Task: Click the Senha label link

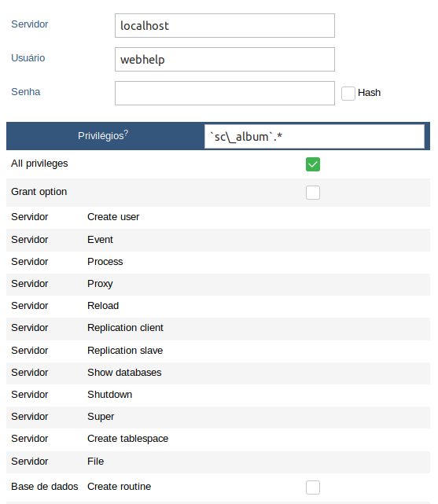Action: (x=26, y=92)
